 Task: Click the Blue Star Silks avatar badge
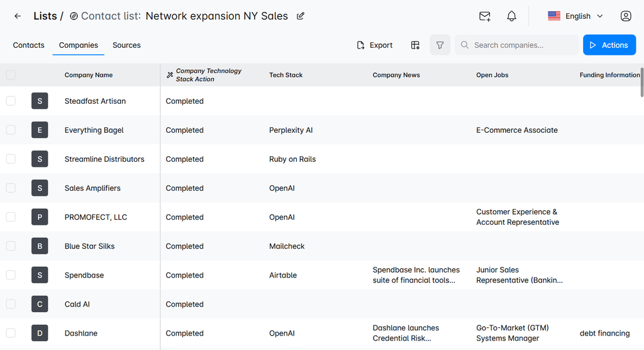[x=40, y=246]
